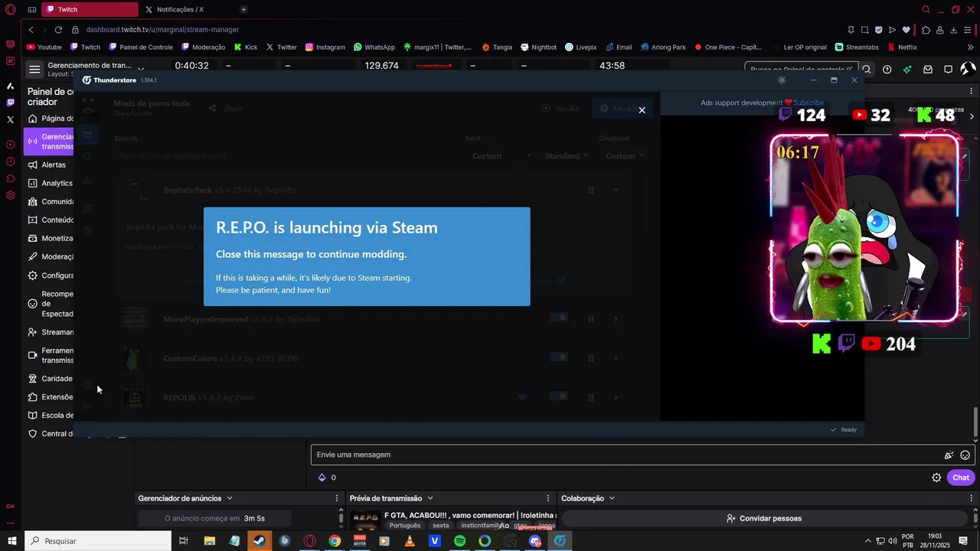The width and height of the screenshot is (980, 551).
Task: Open the Kick bookmark
Action: (x=246, y=47)
